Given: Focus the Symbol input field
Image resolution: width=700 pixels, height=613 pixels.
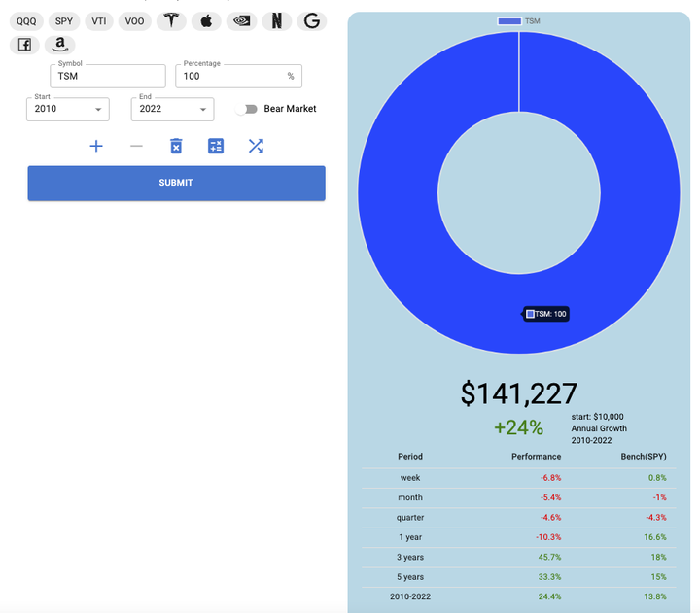Looking at the screenshot, I should (108, 76).
